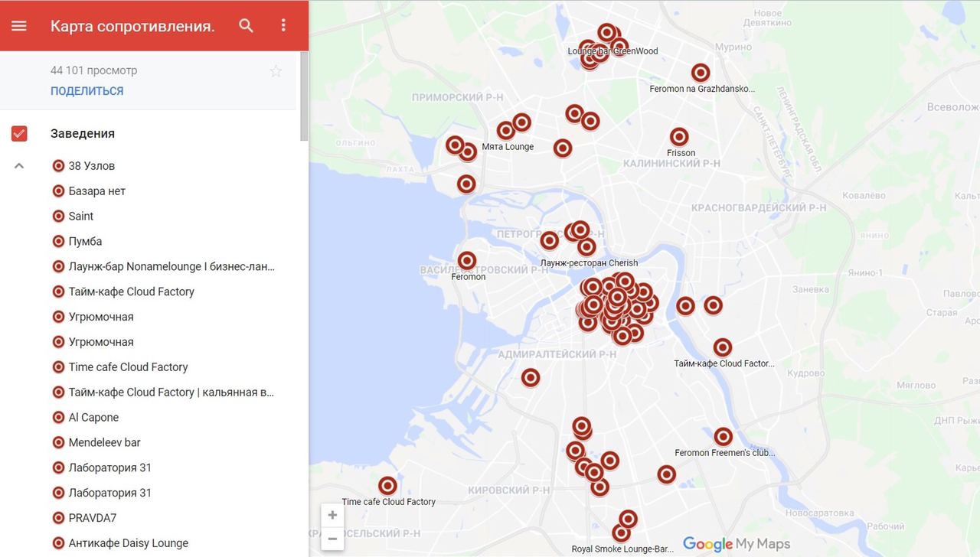Click Тайм-кафе Cloud Factor map marker
The height and width of the screenshot is (557, 980).
723,347
